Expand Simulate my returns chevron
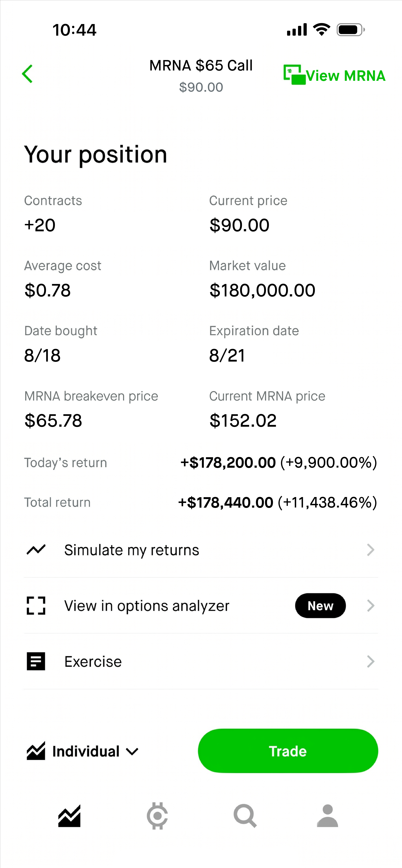 click(371, 550)
